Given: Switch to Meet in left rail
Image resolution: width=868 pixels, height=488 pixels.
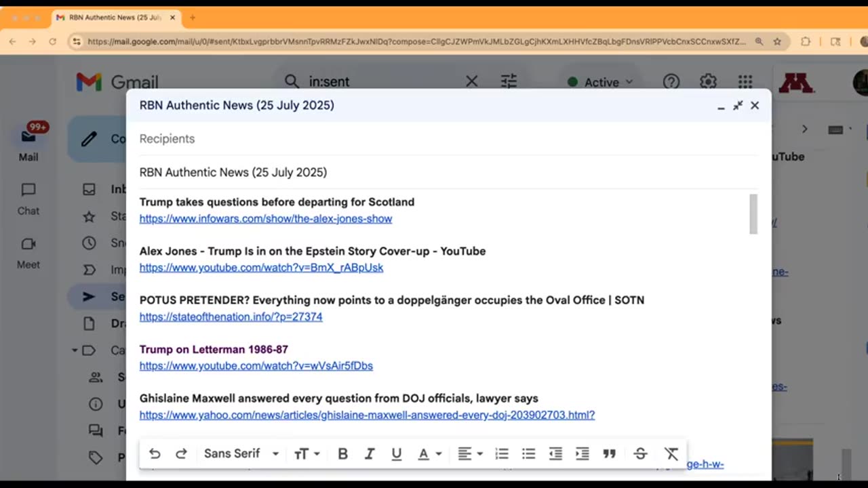Looking at the screenshot, I should coord(28,253).
